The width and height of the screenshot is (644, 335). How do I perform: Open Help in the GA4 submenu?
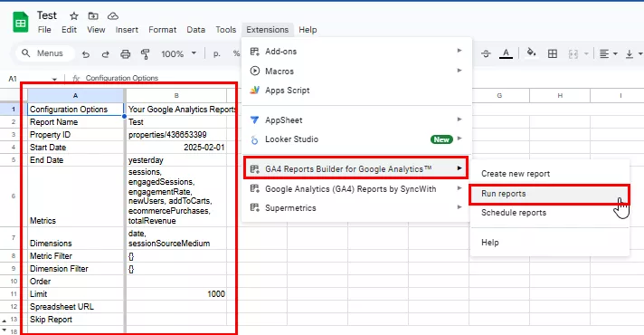coord(550,243)
